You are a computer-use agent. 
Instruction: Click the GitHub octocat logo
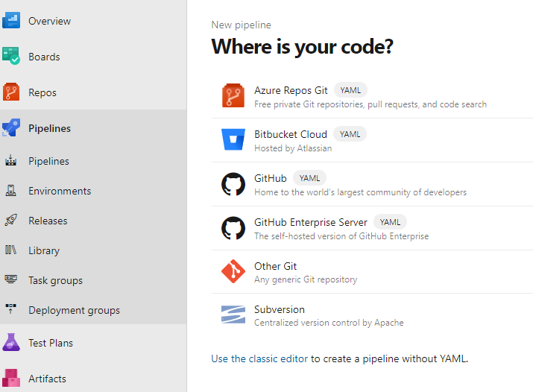click(x=233, y=184)
